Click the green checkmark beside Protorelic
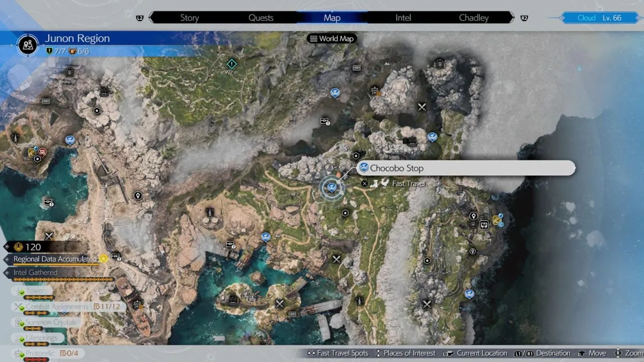This screenshot has height=362, width=644. pyautogui.click(x=21, y=355)
